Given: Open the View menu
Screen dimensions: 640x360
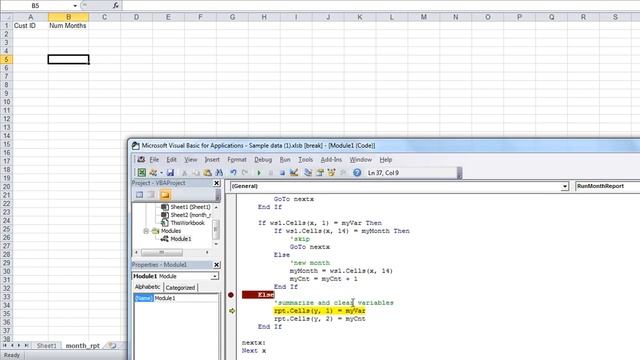Looking at the screenshot, I should point(191,160).
